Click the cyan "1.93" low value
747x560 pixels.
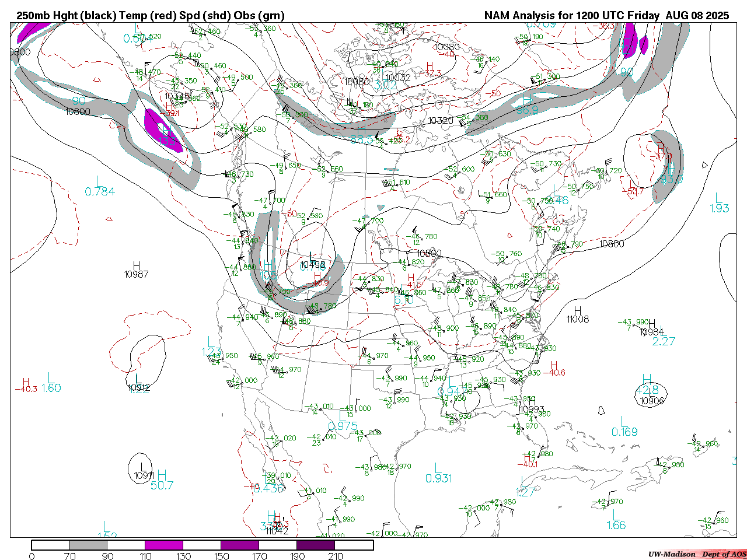coord(720,208)
